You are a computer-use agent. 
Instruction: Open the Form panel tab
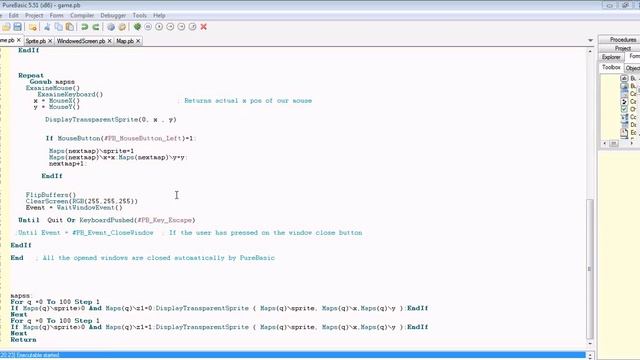click(633, 56)
